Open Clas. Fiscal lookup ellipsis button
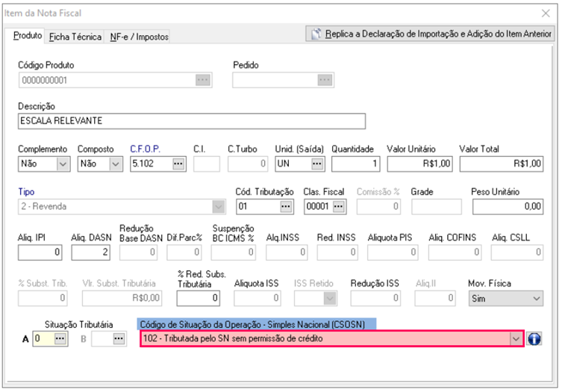 (x=338, y=206)
